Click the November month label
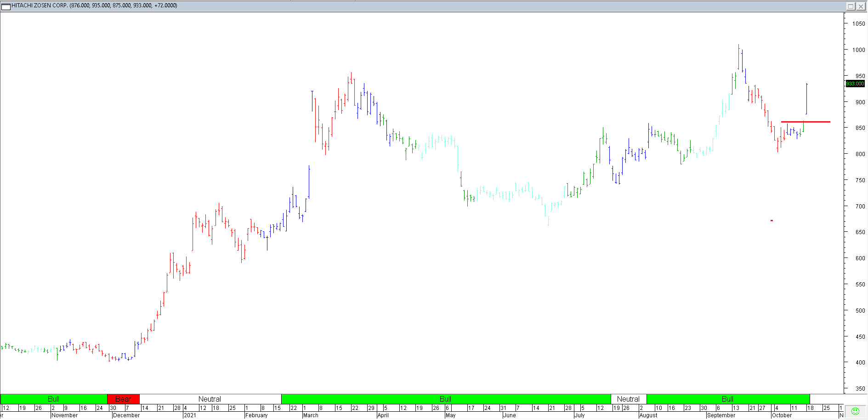 [65, 415]
